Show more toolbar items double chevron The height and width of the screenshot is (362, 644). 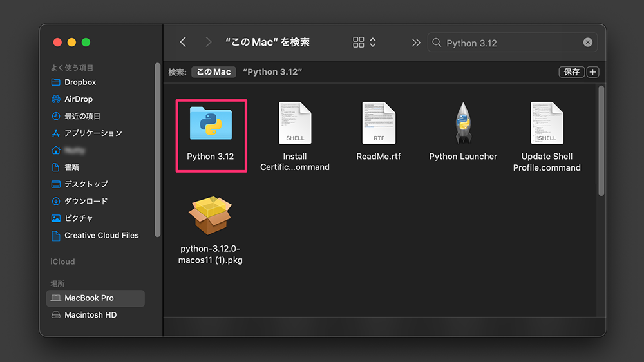point(416,43)
